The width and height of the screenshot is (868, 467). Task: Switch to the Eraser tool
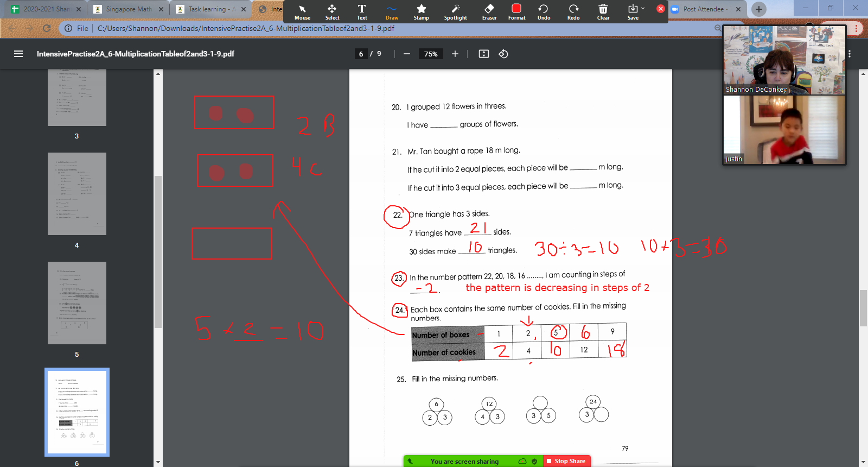coord(489,12)
